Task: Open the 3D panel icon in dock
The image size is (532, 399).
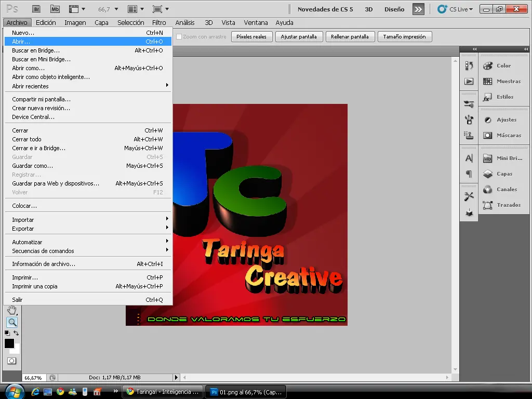Action: click(x=469, y=212)
